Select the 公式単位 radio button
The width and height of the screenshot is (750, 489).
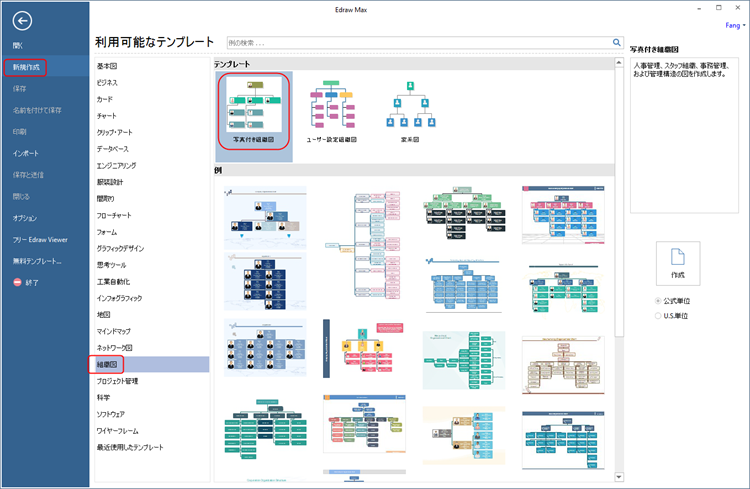click(658, 301)
